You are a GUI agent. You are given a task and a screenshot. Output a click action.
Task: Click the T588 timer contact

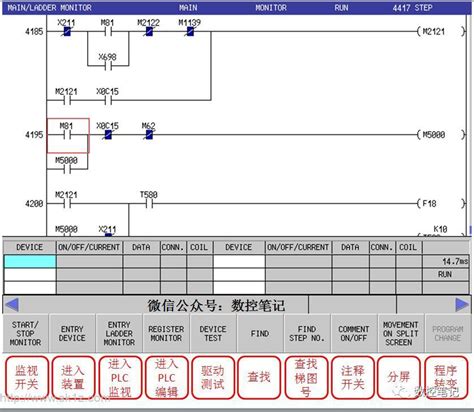[x=149, y=203]
